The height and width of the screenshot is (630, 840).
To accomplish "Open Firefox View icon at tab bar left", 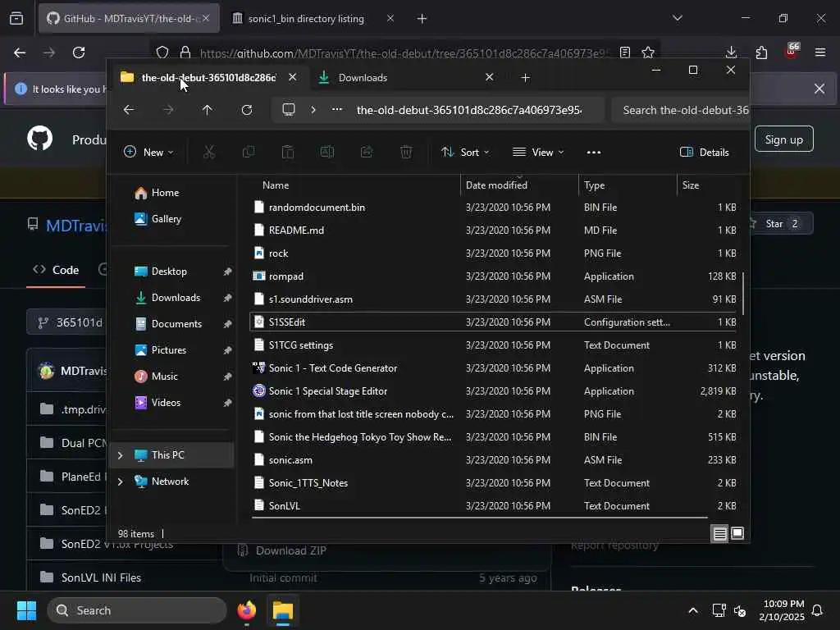I will pyautogui.click(x=16, y=19).
